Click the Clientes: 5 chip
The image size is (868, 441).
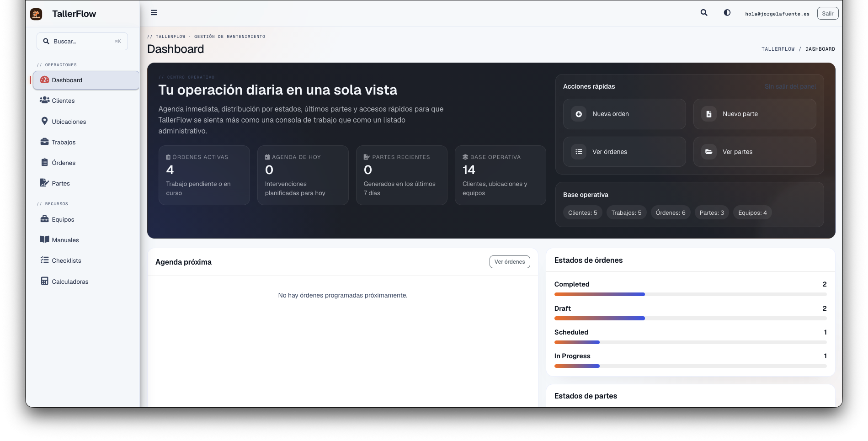click(x=583, y=213)
